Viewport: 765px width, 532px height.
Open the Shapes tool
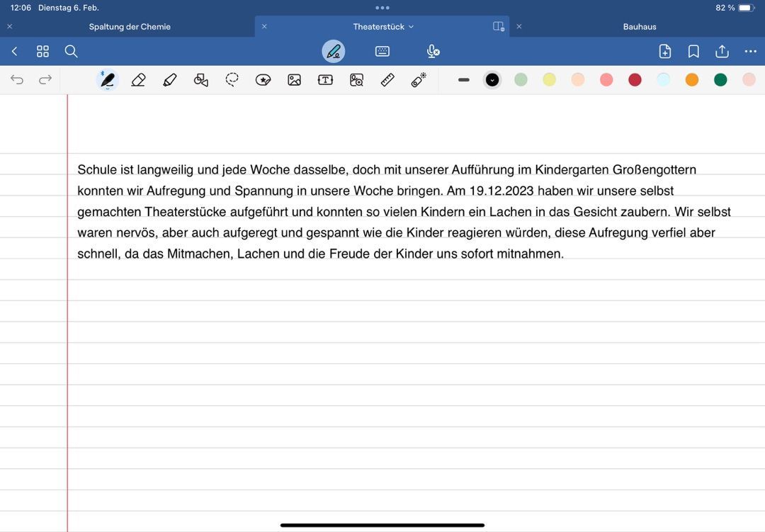click(201, 80)
